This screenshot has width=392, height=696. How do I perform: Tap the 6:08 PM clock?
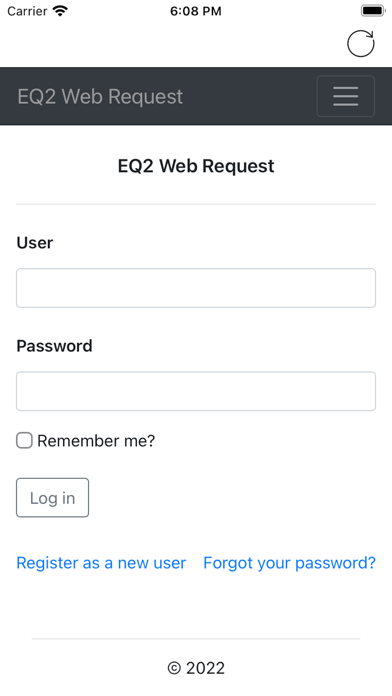click(x=196, y=11)
